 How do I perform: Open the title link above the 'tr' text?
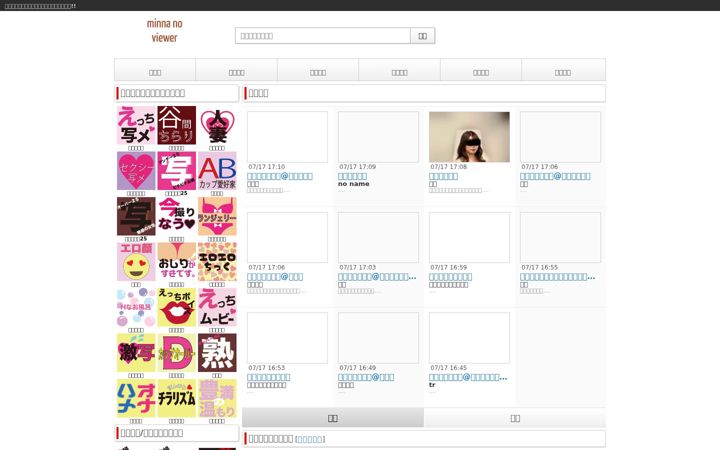click(468, 377)
